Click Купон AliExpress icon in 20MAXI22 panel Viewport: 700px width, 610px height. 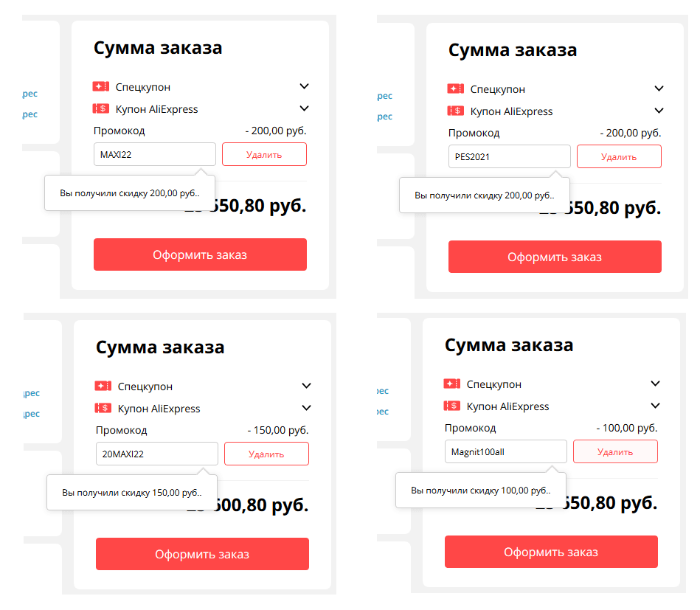[103, 408]
